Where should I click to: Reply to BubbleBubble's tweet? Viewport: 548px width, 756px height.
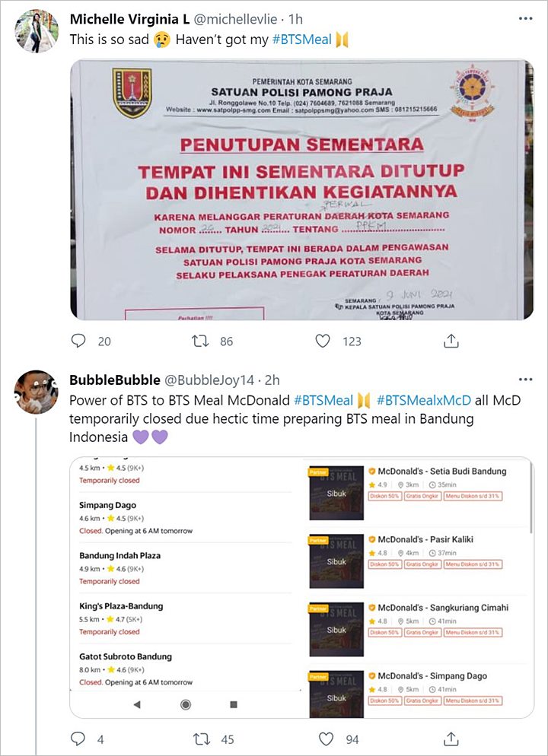tap(78, 739)
